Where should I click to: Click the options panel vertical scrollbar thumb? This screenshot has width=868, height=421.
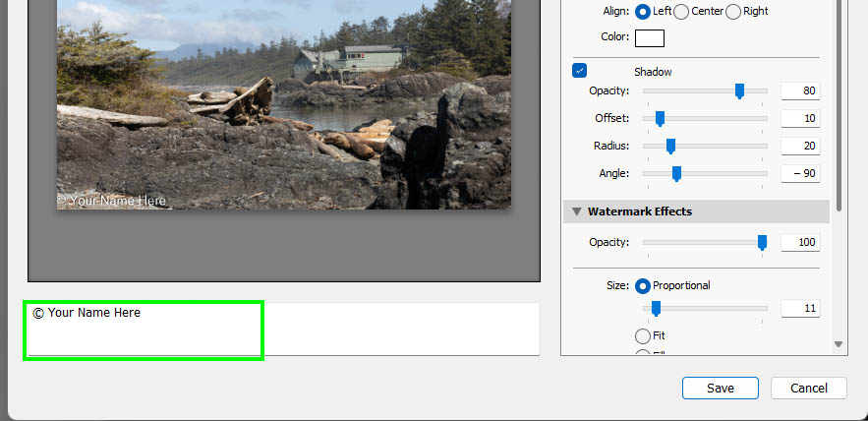coord(839,105)
